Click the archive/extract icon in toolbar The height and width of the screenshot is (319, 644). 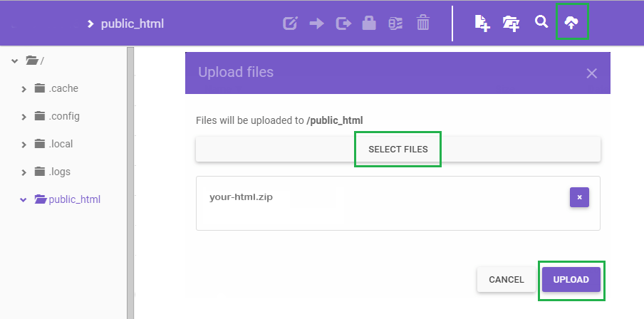pos(395,23)
